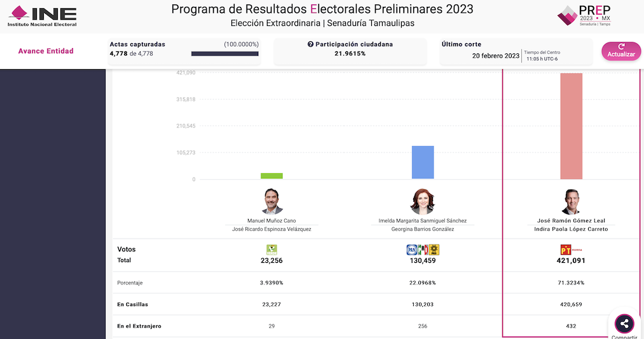
Task: Click the PAN PRI PRD coalition logo
Action: pyautogui.click(x=423, y=249)
